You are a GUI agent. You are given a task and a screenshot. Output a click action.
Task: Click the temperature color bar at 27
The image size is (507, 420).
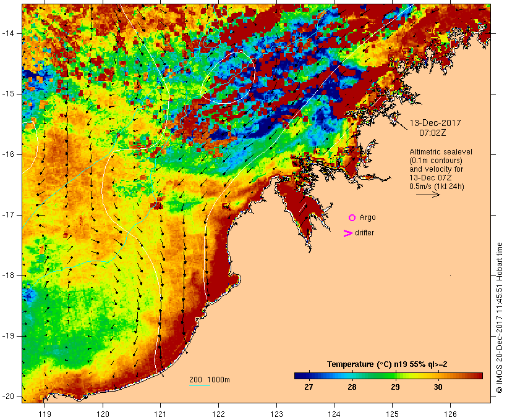[x=309, y=376]
